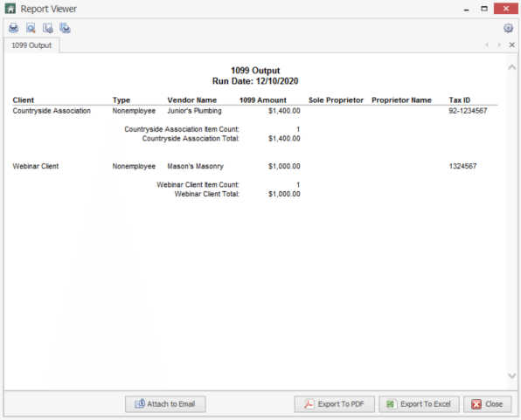Click the Proprietor Name column header

point(401,100)
